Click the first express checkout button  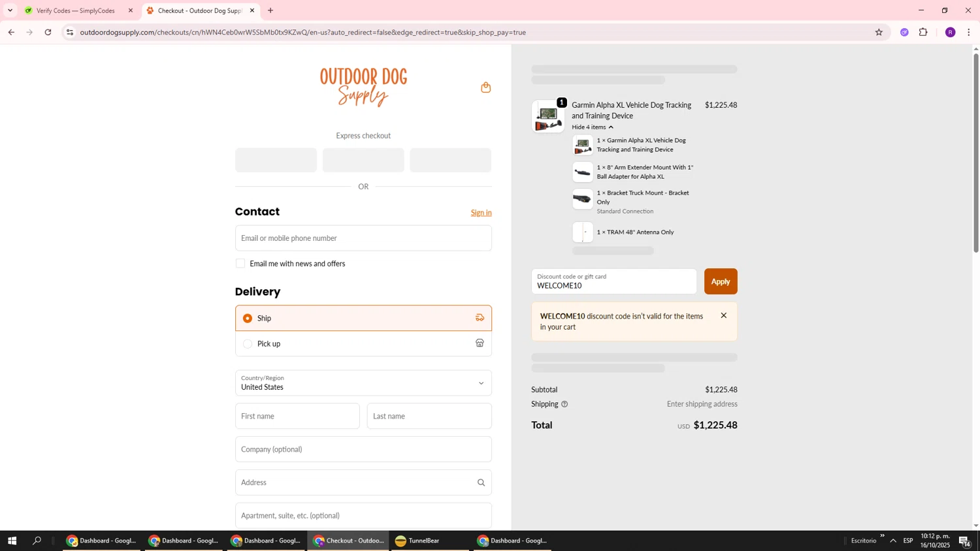tap(276, 160)
